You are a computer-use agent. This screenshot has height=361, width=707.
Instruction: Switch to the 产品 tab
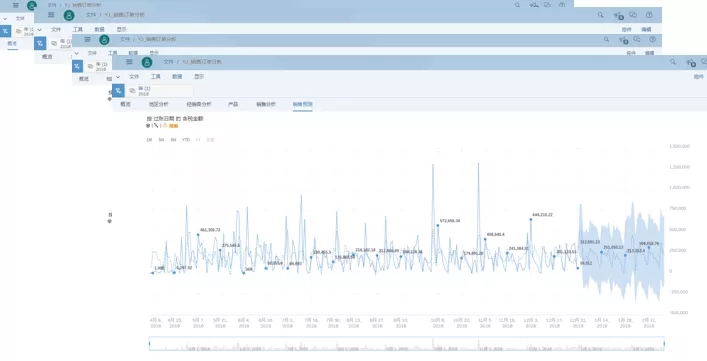[233, 104]
